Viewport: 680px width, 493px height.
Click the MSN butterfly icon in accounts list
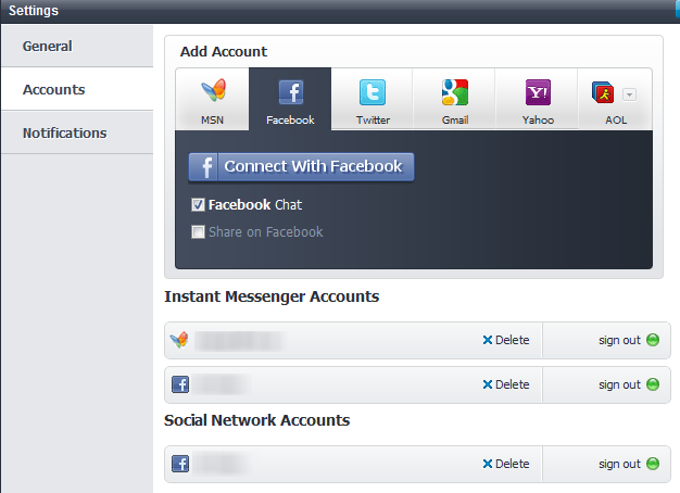pyautogui.click(x=179, y=340)
